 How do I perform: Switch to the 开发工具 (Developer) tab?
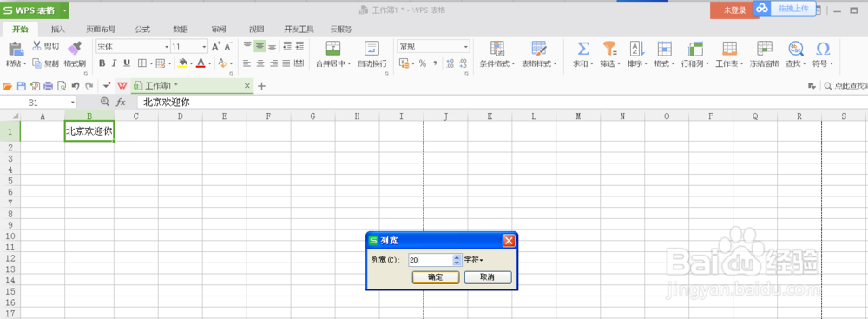point(299,29)
